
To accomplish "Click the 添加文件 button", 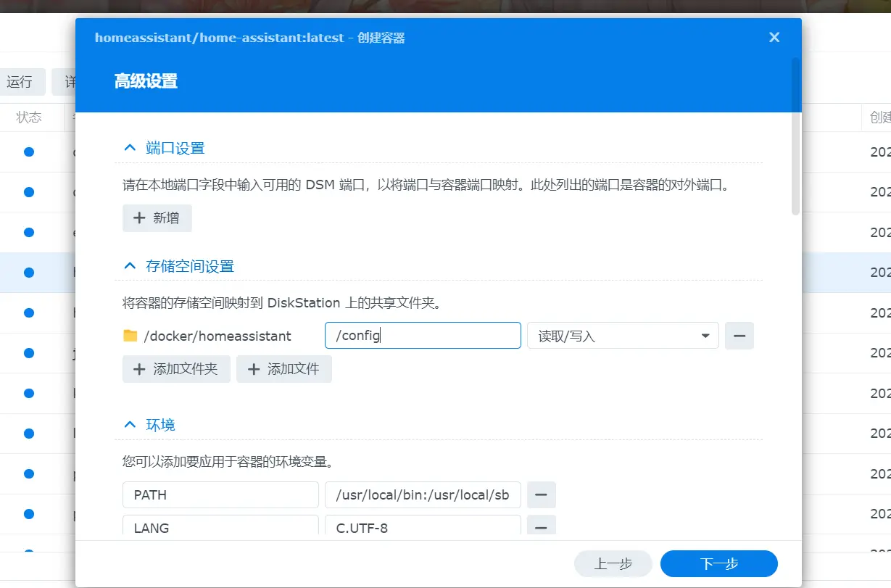I will click(284, 369).
